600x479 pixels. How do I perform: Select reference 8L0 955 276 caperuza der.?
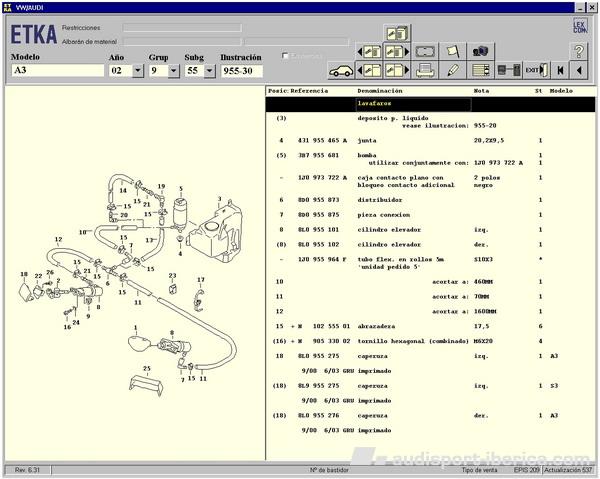[x=430, y=415]
